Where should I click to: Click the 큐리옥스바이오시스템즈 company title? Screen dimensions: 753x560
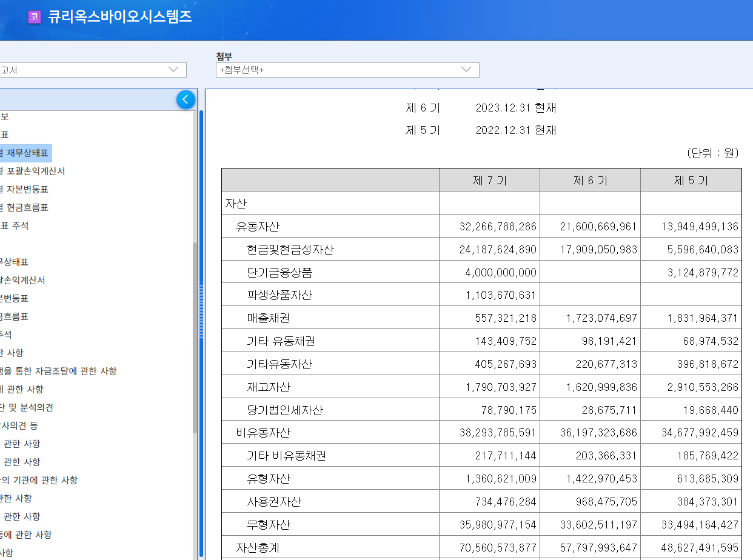coord(119,17)
